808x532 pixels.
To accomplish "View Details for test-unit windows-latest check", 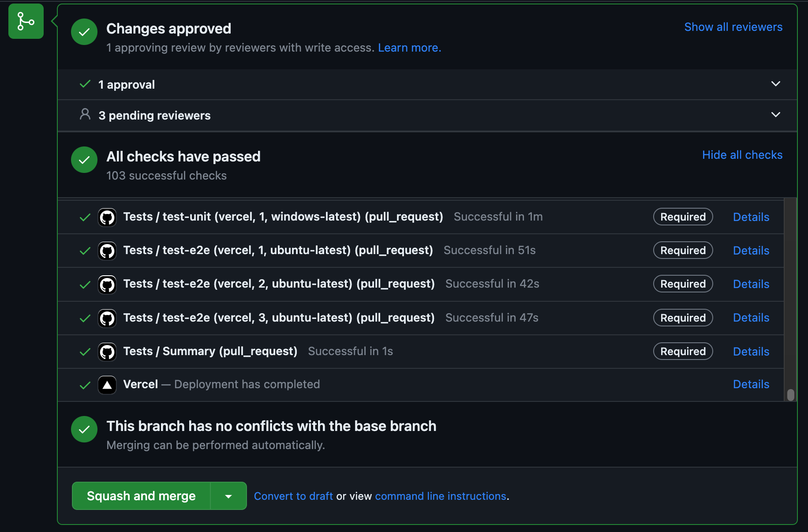I will (751, 217).
